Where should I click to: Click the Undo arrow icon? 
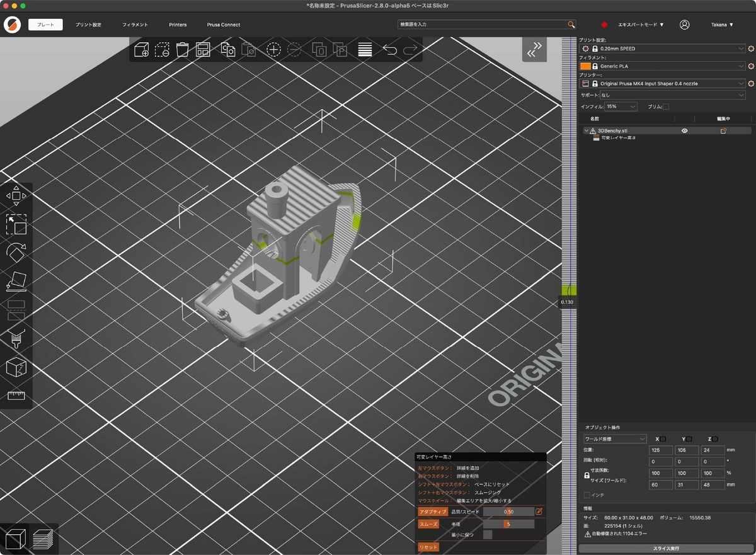[x=390, y=50]
